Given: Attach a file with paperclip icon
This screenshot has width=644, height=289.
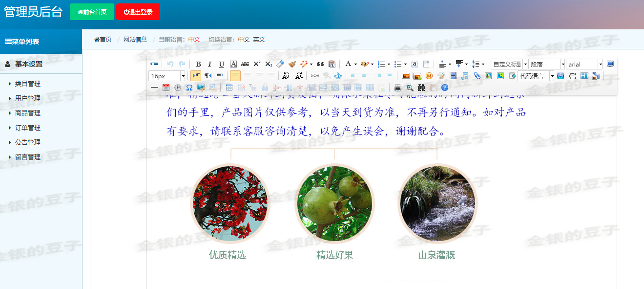Looking at the screenshot, I should pyautogui.click(x=477, y=76).
